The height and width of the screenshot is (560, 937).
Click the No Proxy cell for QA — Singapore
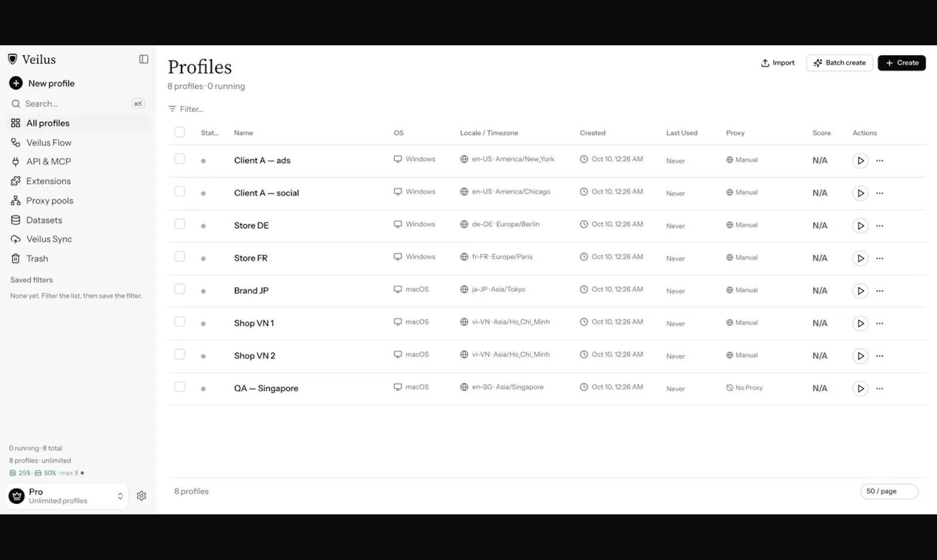coord(744,388)
